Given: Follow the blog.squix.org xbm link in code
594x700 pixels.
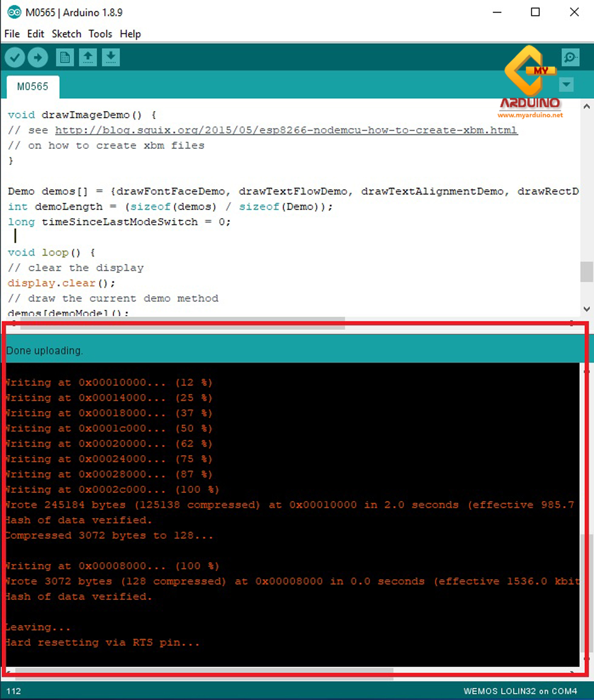Looking at the screenshot, I should click(286, 130).
